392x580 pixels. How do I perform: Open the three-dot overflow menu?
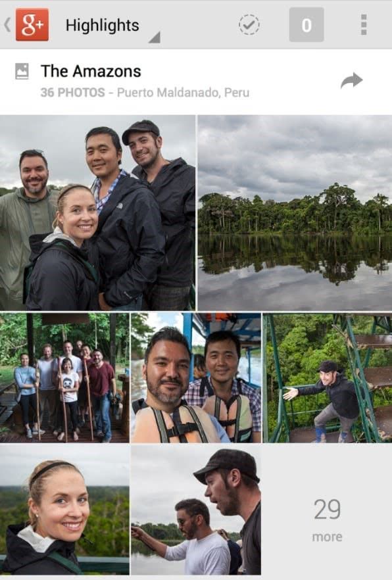pos(364,25)
